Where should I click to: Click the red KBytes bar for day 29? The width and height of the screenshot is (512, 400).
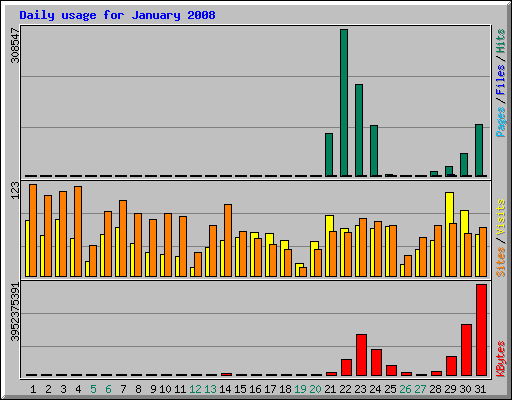pyautogui.click(x=451, y=366)
